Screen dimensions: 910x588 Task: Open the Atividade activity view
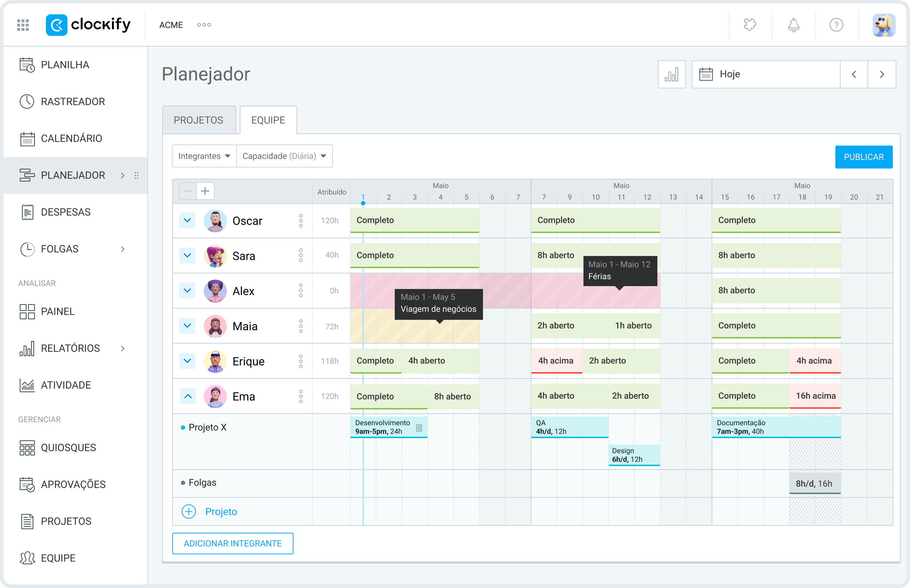pyautogui.click(x=65, y=385)
